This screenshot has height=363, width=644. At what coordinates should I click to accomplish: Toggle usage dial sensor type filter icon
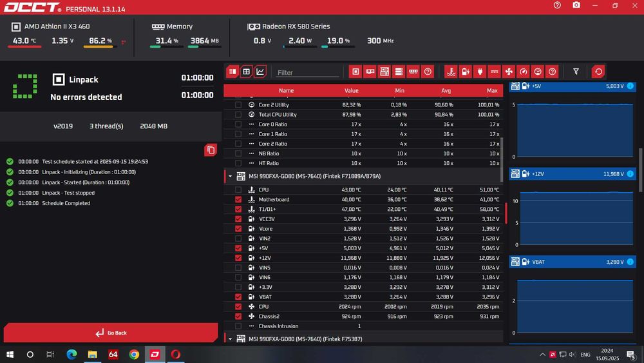538,72
